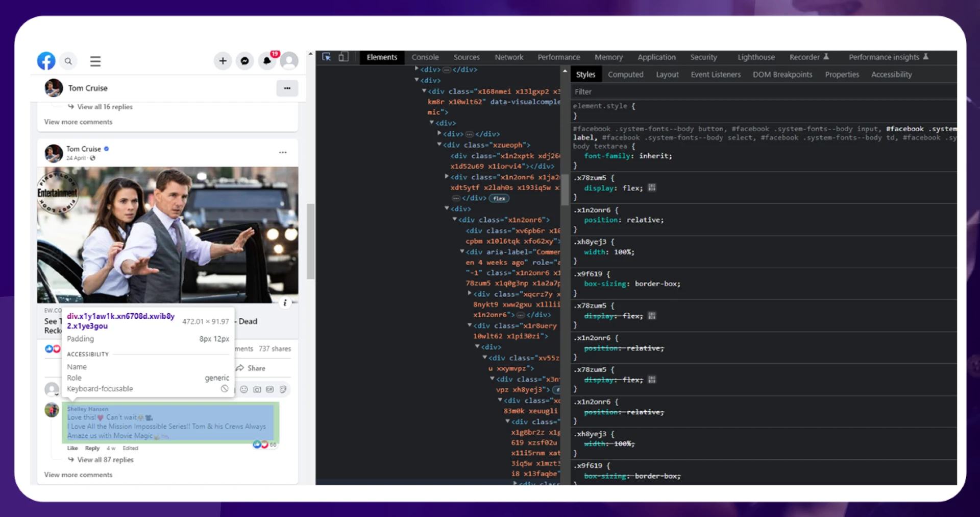
Task: Click the Elements panel scrollbar thumb
Action: click(565, 190)
